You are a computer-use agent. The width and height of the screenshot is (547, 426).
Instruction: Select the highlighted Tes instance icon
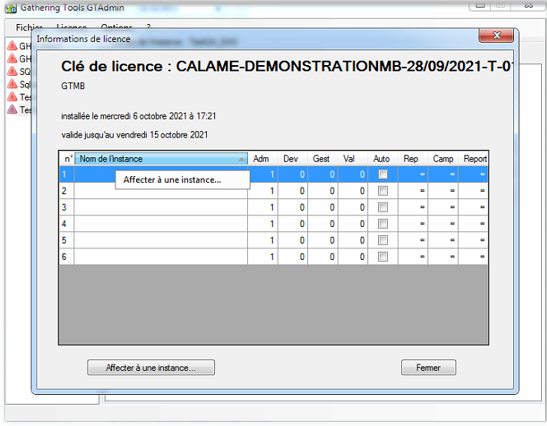[13, 109]
